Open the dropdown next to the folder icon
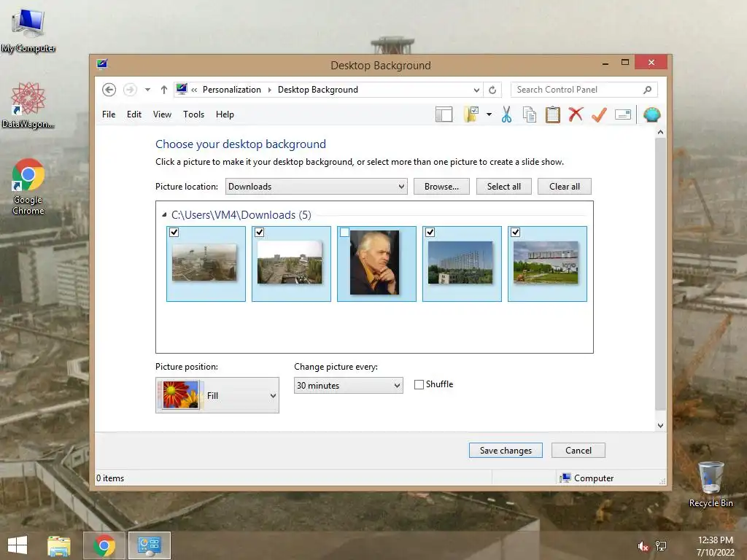 pos(489,114)
